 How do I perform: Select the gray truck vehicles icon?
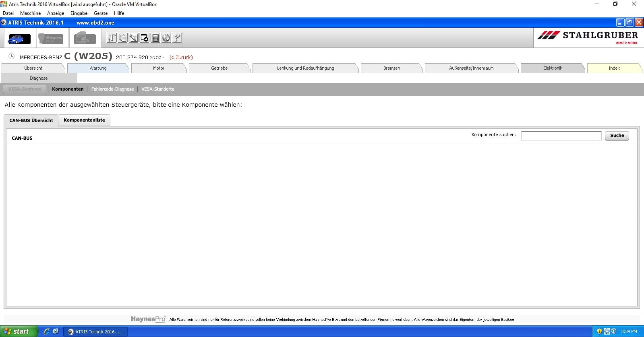pos(85,39)
